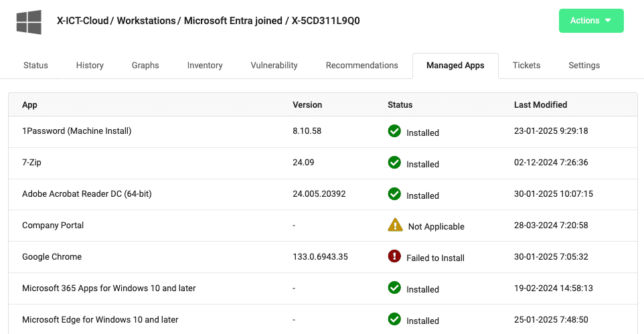Click date 23-01-2025 9:29:18
The image size is (644, 334).
pos(551,131)
